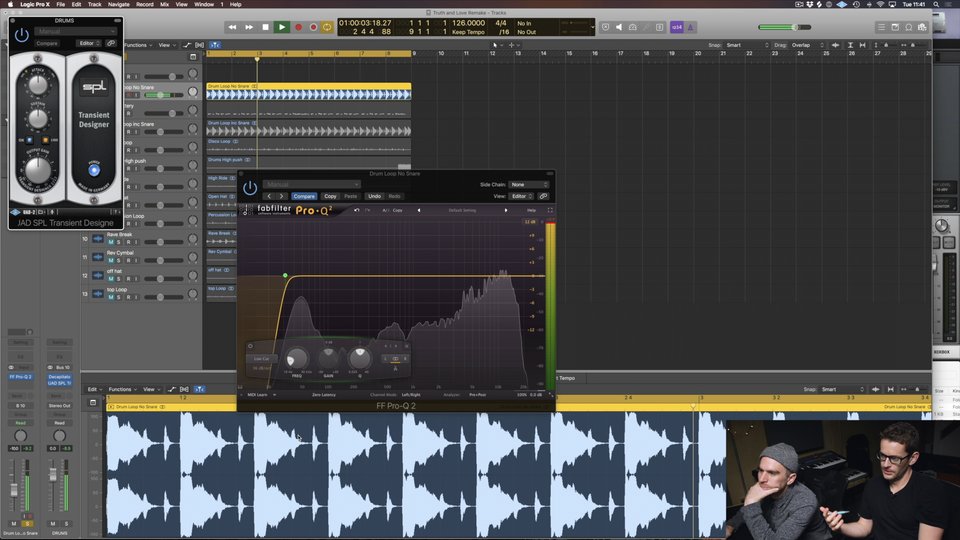Open Side Chain dropdown in Pro-Q 2
960x540 pixels.
pyautogui.click(x=529, y=184)
